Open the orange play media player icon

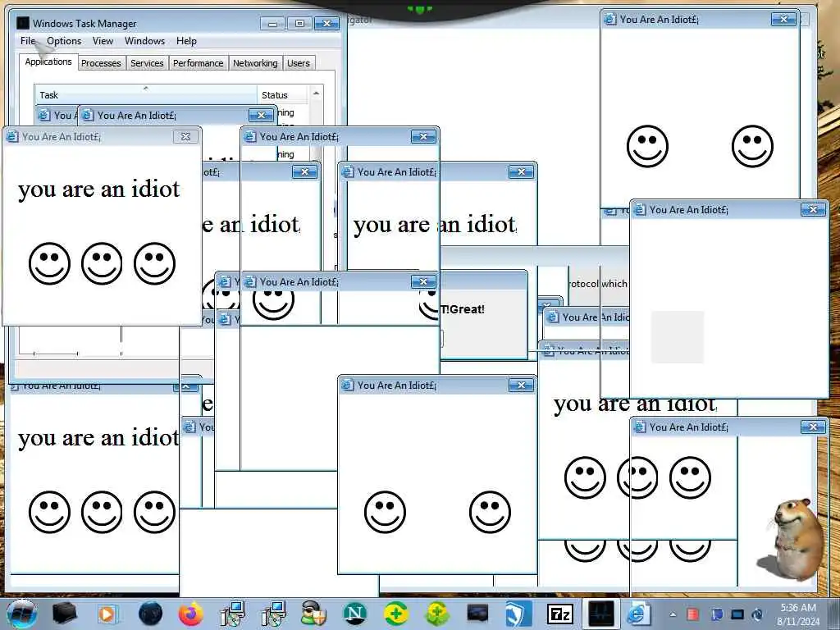pyautogui.click(x=107, y=614)
